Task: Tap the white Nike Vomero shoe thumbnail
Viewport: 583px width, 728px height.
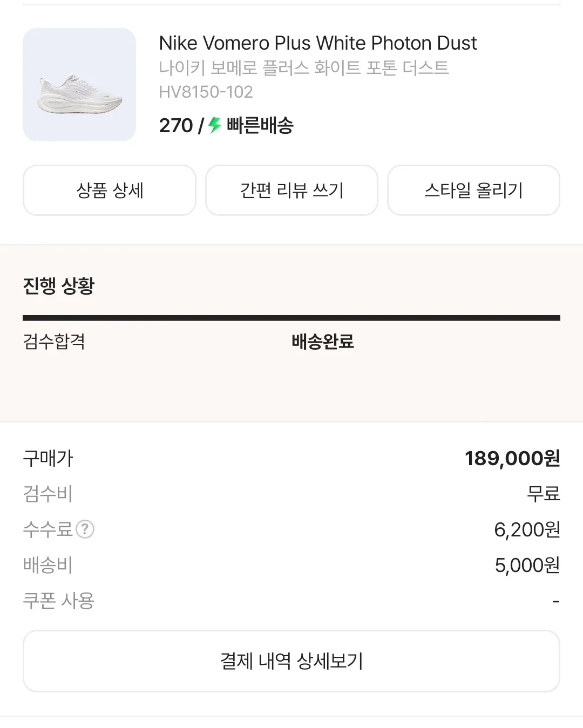Action: [x=79, y=85]
